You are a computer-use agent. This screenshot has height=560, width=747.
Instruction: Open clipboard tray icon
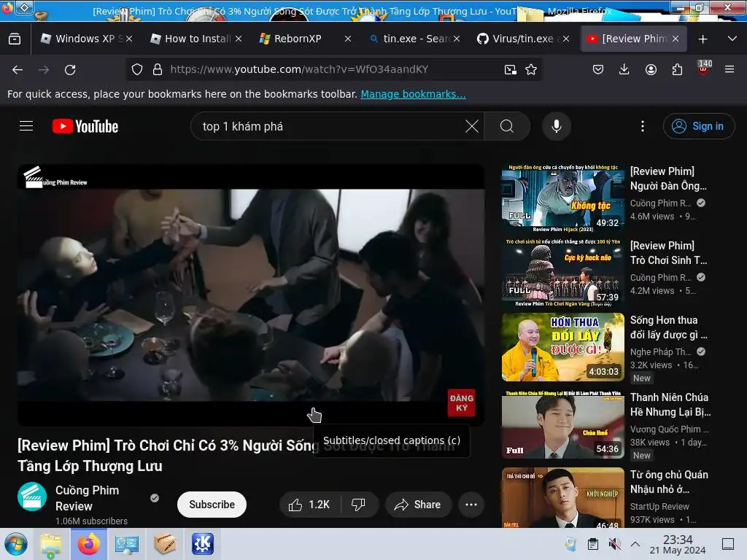point(592,544)
